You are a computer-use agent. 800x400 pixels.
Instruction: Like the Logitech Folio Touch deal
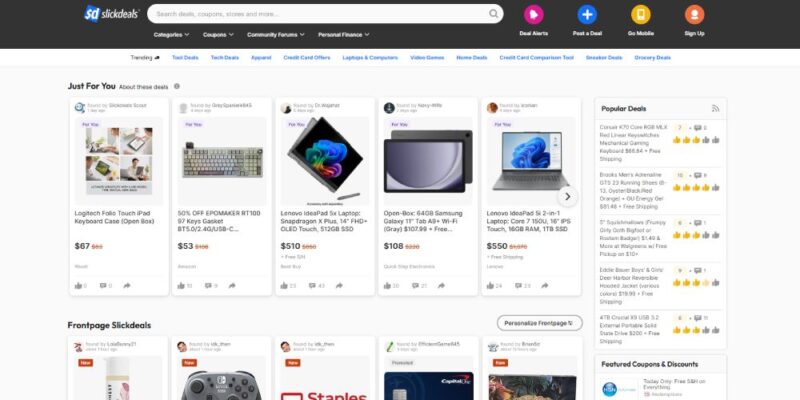click(x=79, y=286)
